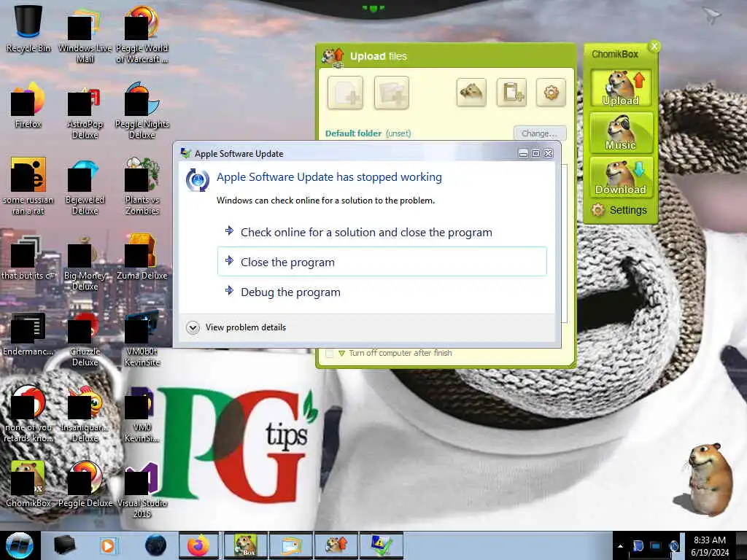Select the Plants vs Zombies desktop icon

(142, 187)
